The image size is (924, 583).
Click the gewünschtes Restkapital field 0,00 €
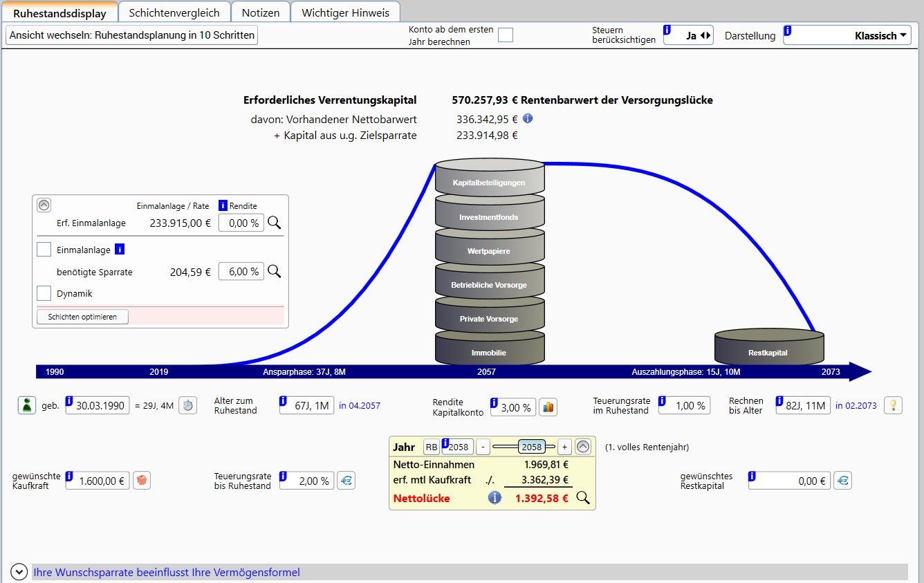pos(789,480)
